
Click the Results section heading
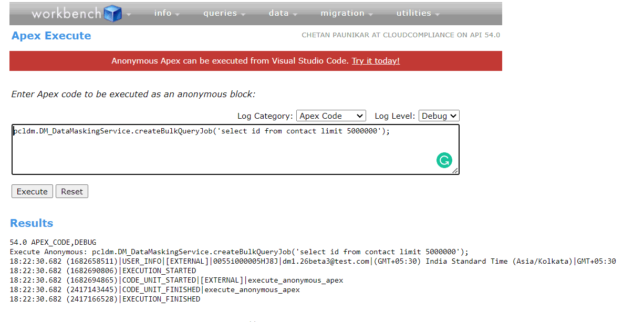(32, 223)
